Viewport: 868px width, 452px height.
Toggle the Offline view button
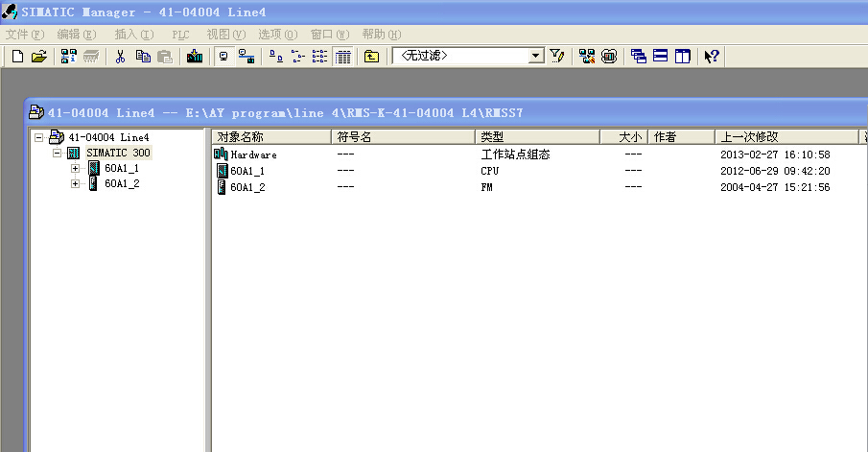pos(223,56)
